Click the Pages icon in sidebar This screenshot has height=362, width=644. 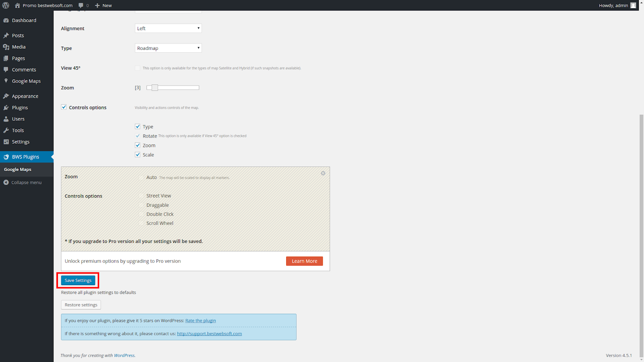pos(6,58)
